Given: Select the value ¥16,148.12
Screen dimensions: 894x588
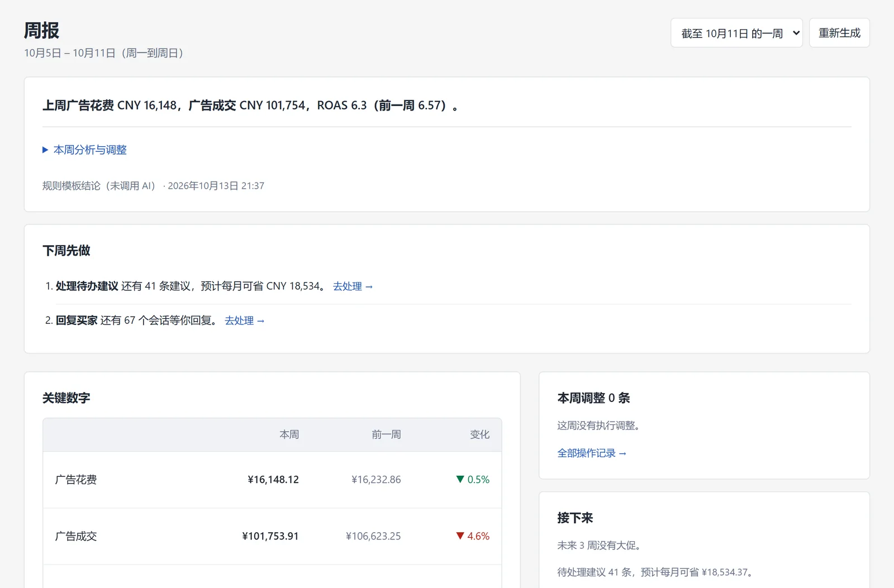Looking at the screenshot, I should coord(273,480).
